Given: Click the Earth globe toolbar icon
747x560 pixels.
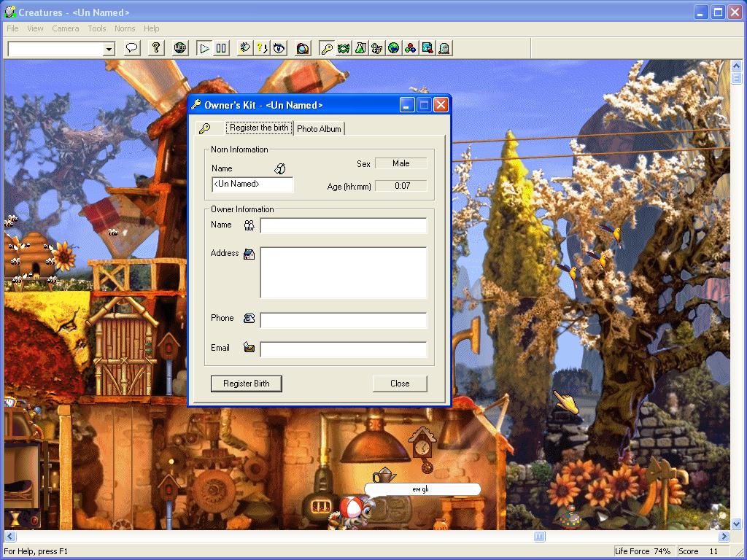Looking at the screenshot, I should 393,48.
